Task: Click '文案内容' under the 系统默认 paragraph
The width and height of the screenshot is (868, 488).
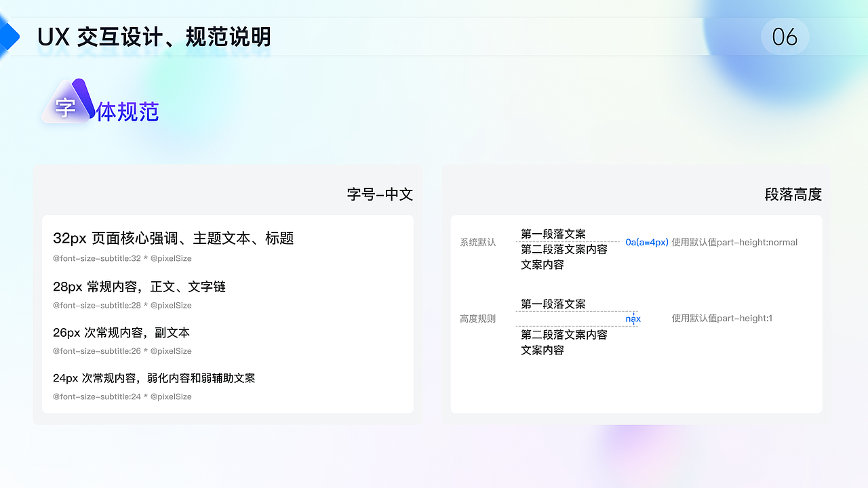Action: (542, 265)
